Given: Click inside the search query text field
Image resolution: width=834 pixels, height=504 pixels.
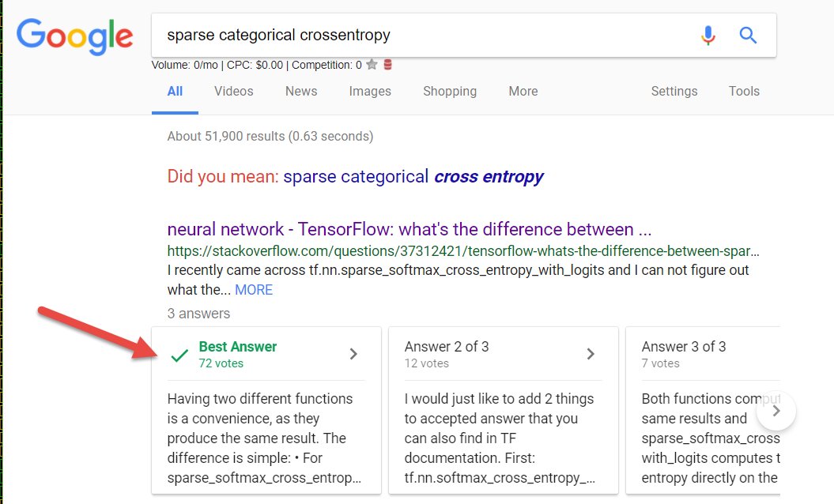Looking at the screenshot, I should pos(419,35).
